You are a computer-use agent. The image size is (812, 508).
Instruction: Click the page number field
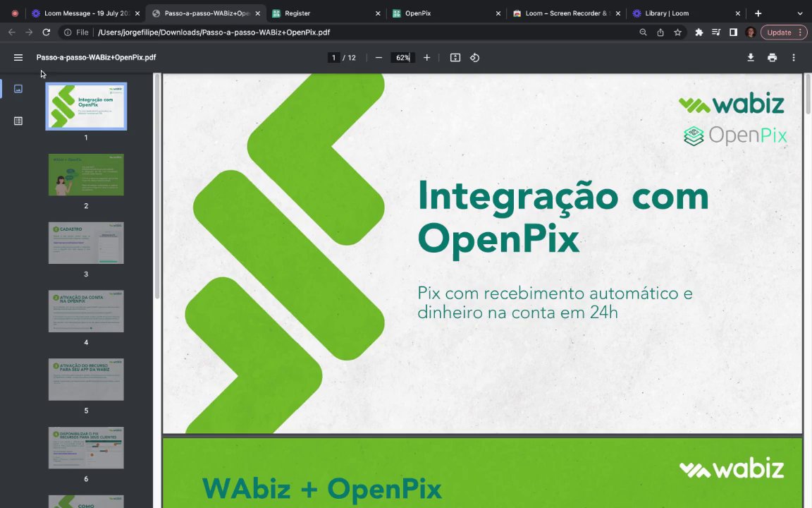[333, 58]
